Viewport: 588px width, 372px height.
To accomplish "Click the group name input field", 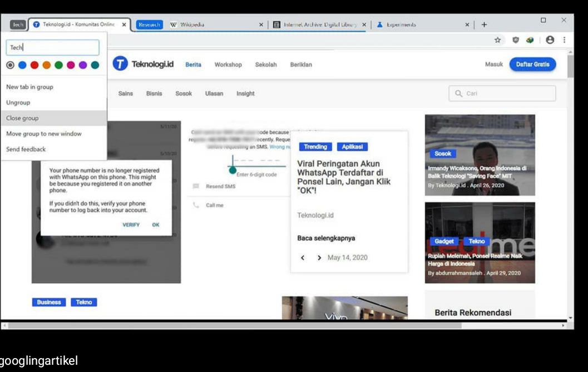I will click(52, 47).
